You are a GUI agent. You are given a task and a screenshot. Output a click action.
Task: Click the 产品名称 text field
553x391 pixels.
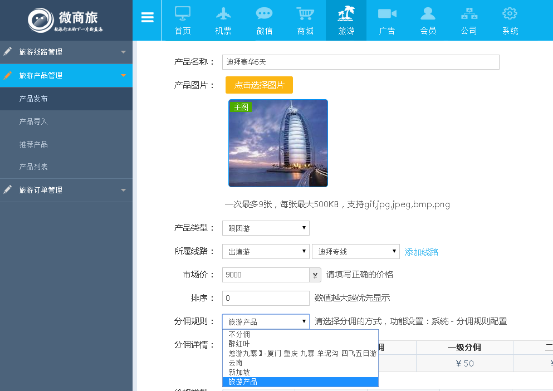coord(361,62)
